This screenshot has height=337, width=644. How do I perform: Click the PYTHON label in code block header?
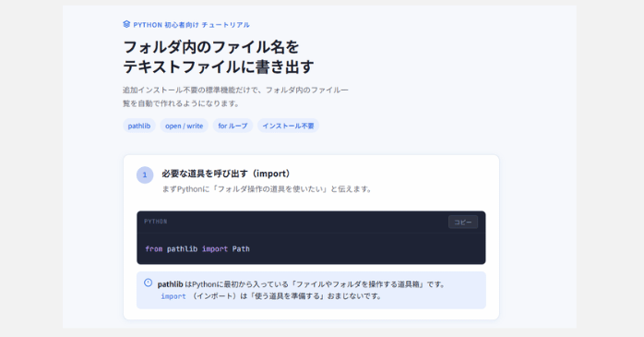pyautogui.click(x=156, y=222)
